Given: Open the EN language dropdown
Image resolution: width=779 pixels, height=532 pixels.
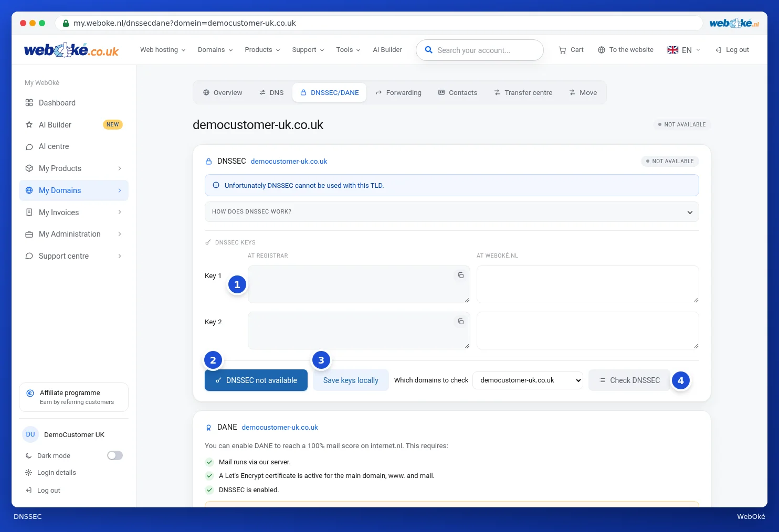Looking at the screenshot, I should (683, 50).
